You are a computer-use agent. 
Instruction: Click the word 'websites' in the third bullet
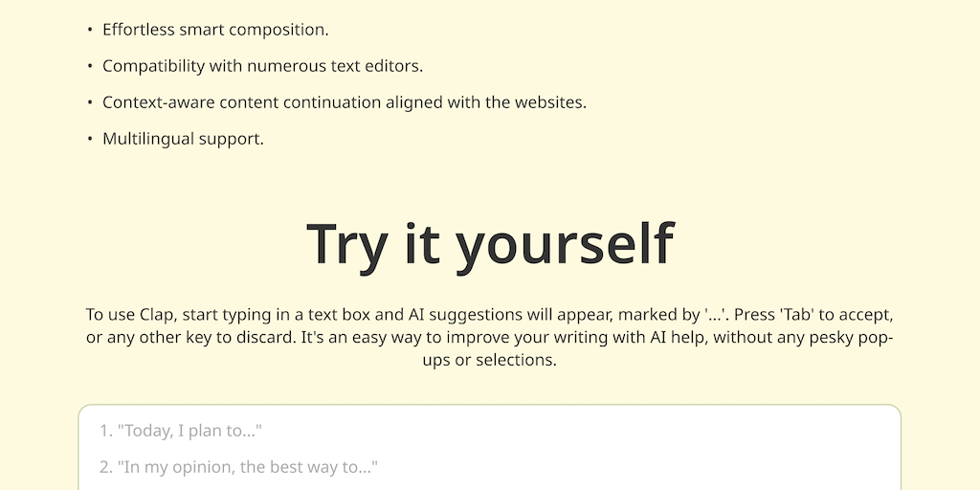(x=548, y=102)
